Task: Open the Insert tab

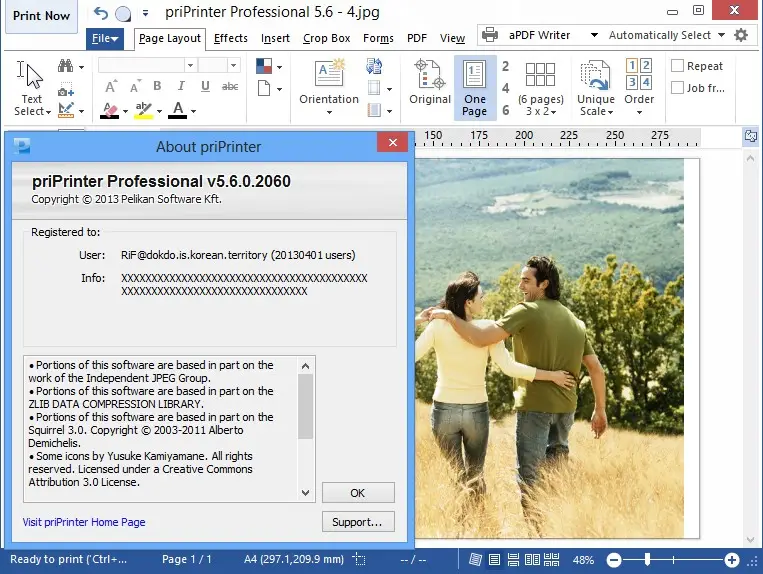Action: tap(275, 38)
